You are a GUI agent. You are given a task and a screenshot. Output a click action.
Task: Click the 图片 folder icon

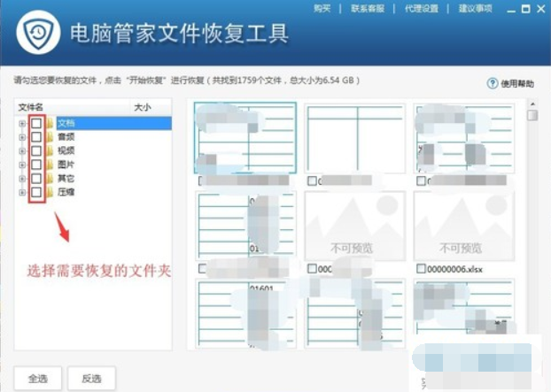coord(50,165)
